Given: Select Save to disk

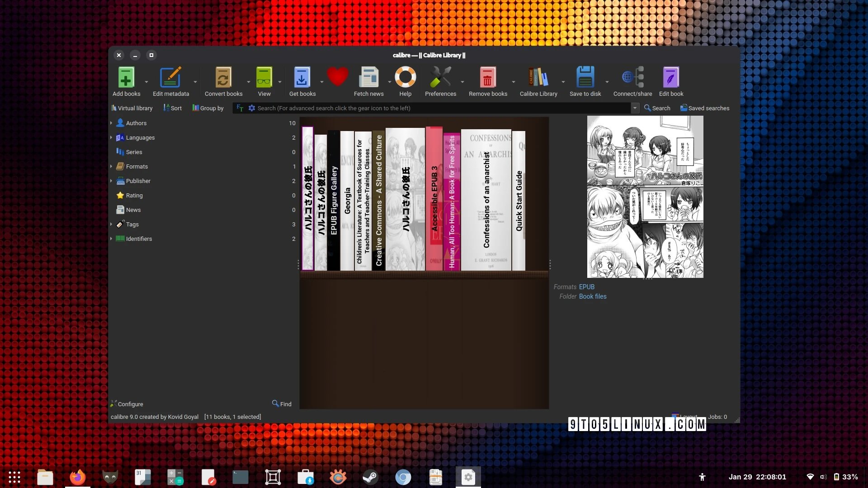Looking at the screenshot, I should [585, 78].
